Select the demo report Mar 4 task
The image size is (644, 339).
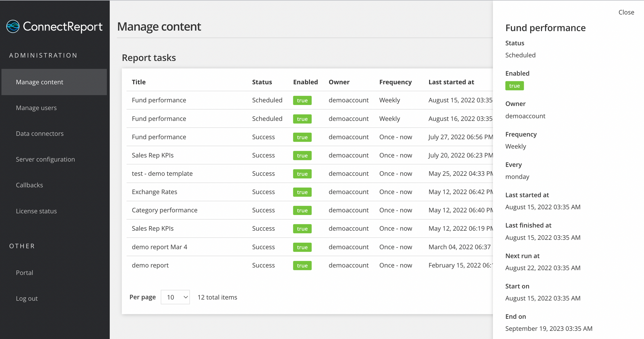[x=159, y=247]
